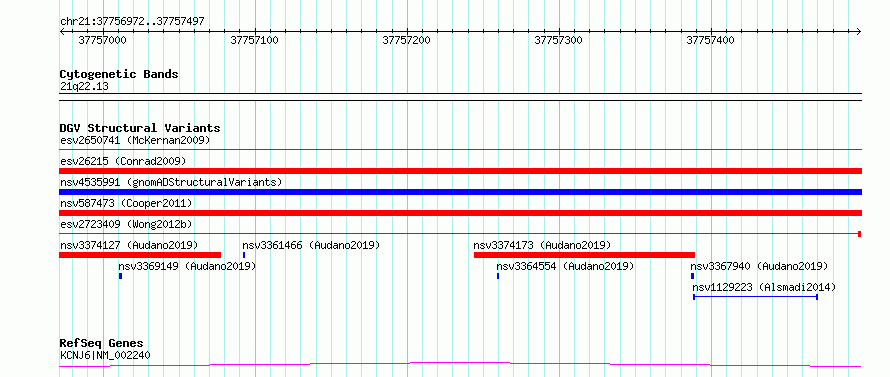890x377 pixels.
Task: Open variant nsv3374173 (Audano2019) label
Action: point(542,245)
